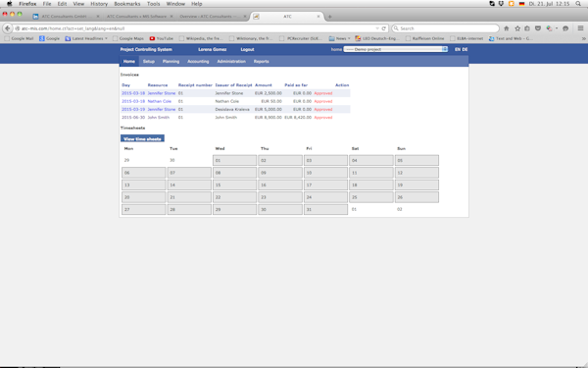This screenshot has height=368, width=588.
Task: Select calendar day 20 under Mon
Action: 144,197
